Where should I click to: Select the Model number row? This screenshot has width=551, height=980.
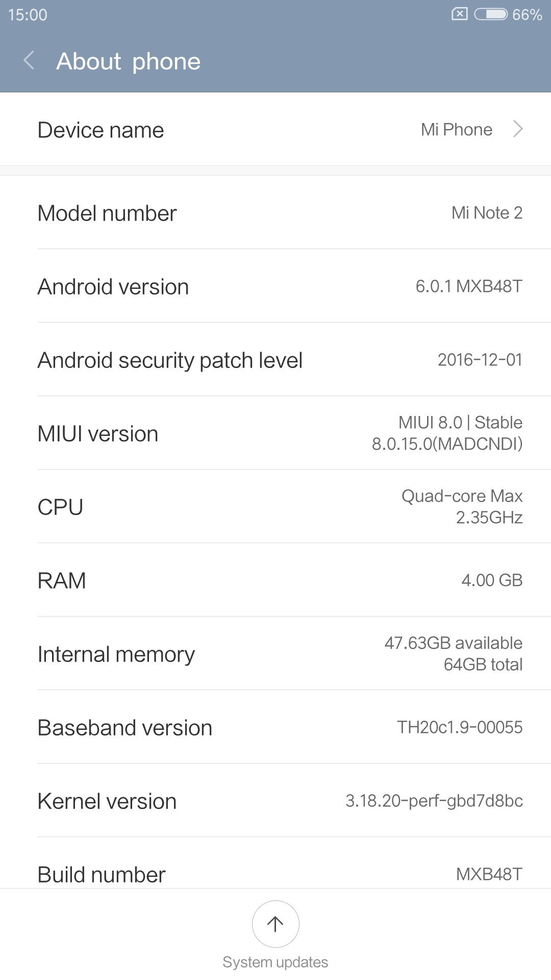(x=275, y=213)
